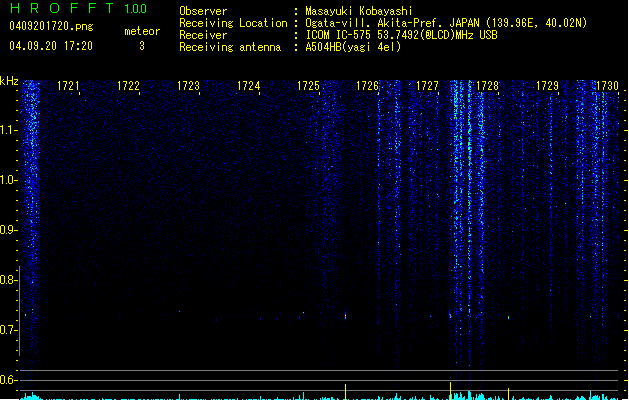Click the Observer field label
The image size is (629, 400).
click(203, 11)
